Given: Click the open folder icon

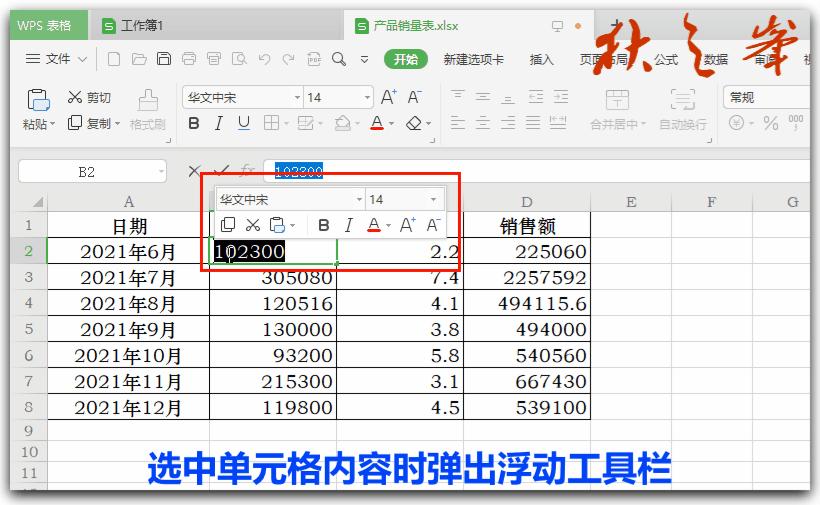Looking at the screenshot, I should pyautogui.click(x=139, y=59).
